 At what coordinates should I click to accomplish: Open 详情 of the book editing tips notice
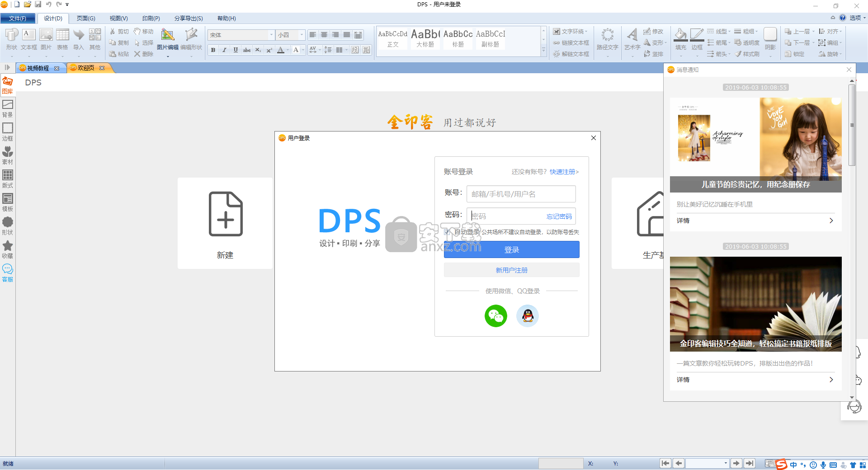pos(755,380)
